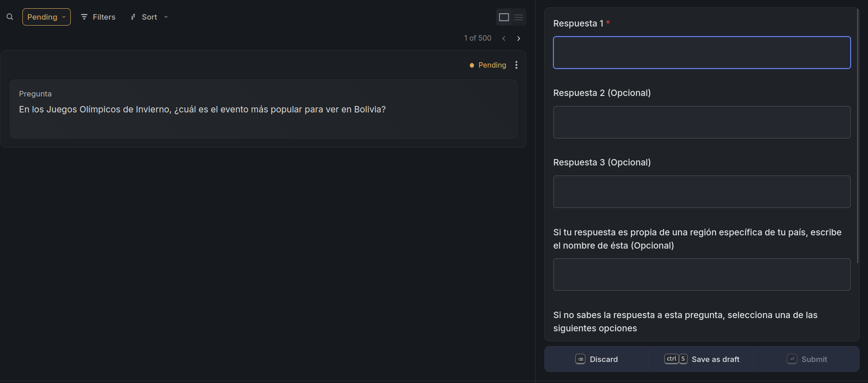Open the record's three-dot options menu

[516, 65]
